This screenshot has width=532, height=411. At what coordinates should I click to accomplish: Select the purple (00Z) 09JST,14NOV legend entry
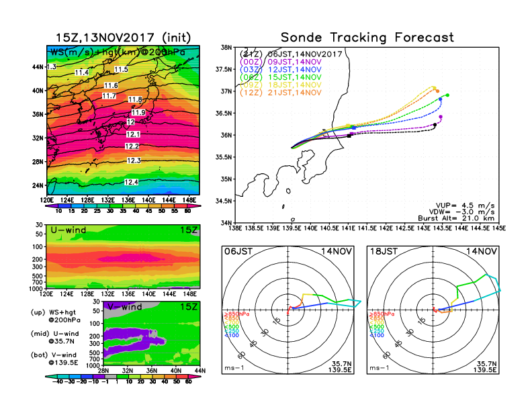point(281,62)
